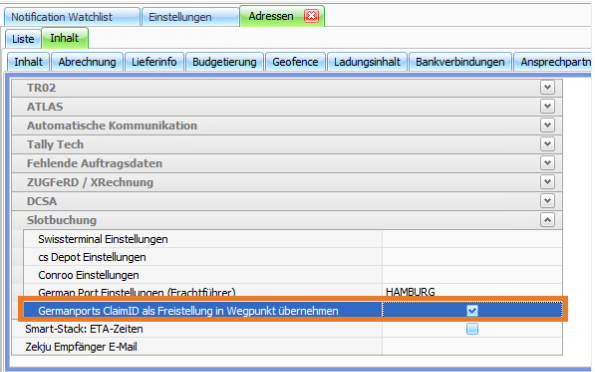Image resolution: width=595 pixels, height=372 pixels.
Task: Click the Slotbuchung header title
Action: click(61, 220)
